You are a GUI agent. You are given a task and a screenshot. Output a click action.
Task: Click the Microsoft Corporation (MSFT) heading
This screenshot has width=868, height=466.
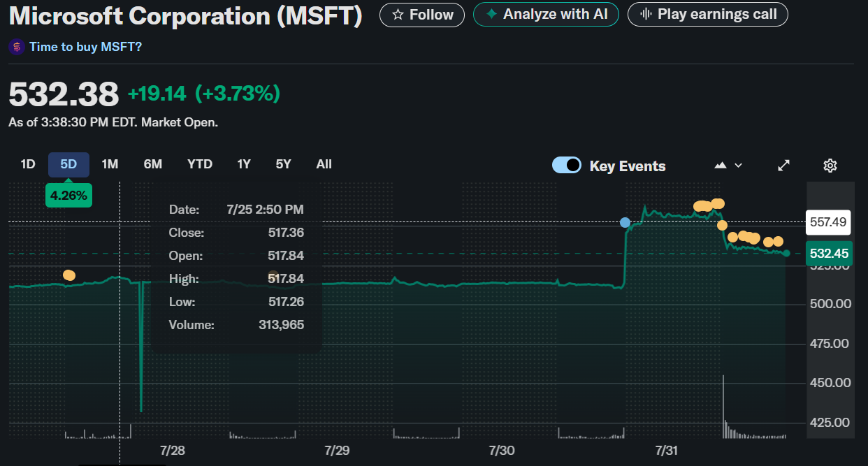click(x=186, y=15)
